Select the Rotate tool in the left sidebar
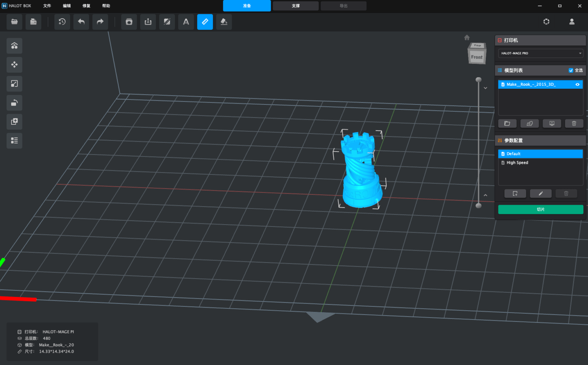The image size is (588, 365). pyautogui.click(x=14, y=103)
